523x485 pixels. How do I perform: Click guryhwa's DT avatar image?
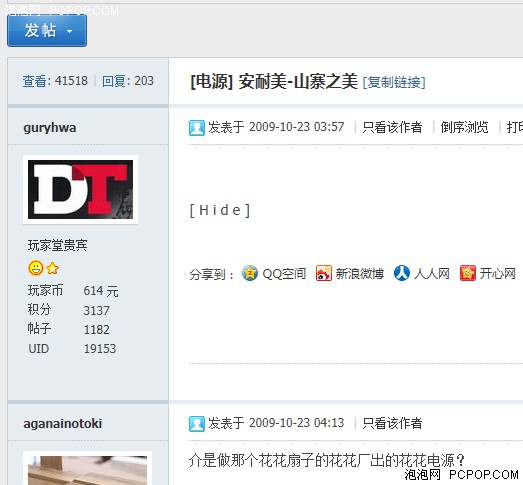coord(80,189)
